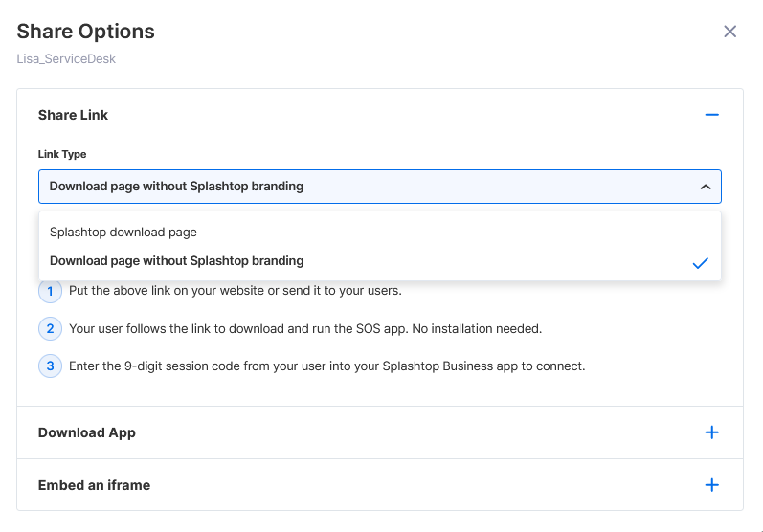Click 'Your user follows the link' instruction text
Image resolution: width=763 pixels, height=532 pixels.
click(305, 329)
